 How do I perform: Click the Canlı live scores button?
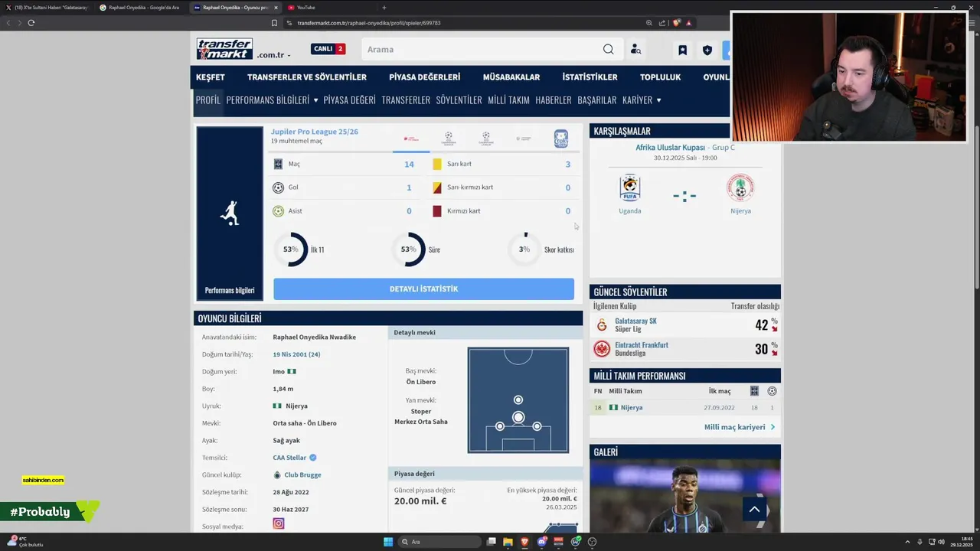click(328, 49)
